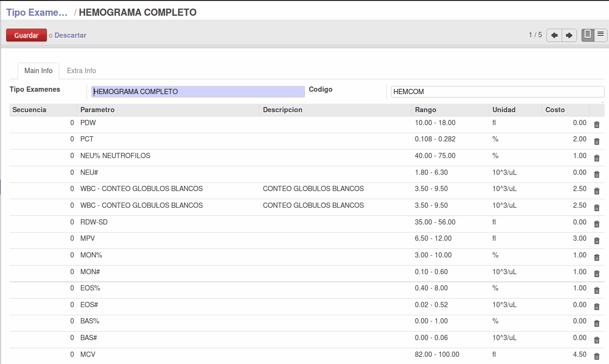Select the Main Info tab

38,71
